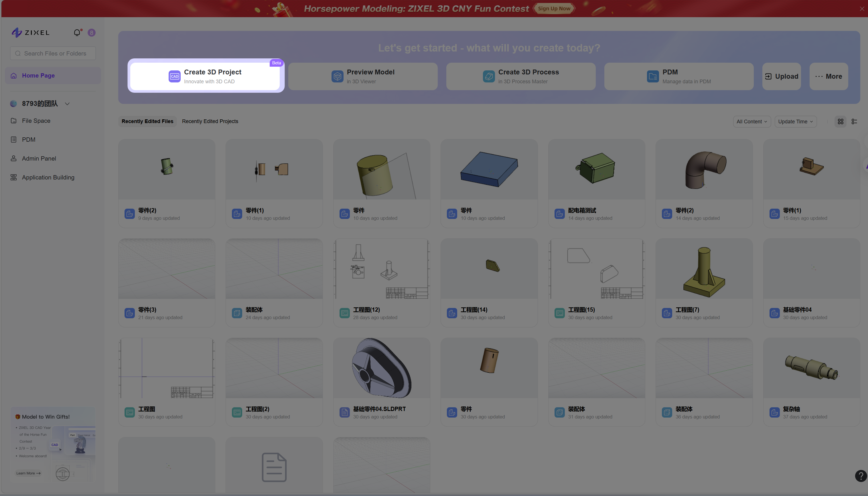
Task: Open the 14 days ago 零件(2) elbow pipe thumbnail
Action: [x=704, y=169]
